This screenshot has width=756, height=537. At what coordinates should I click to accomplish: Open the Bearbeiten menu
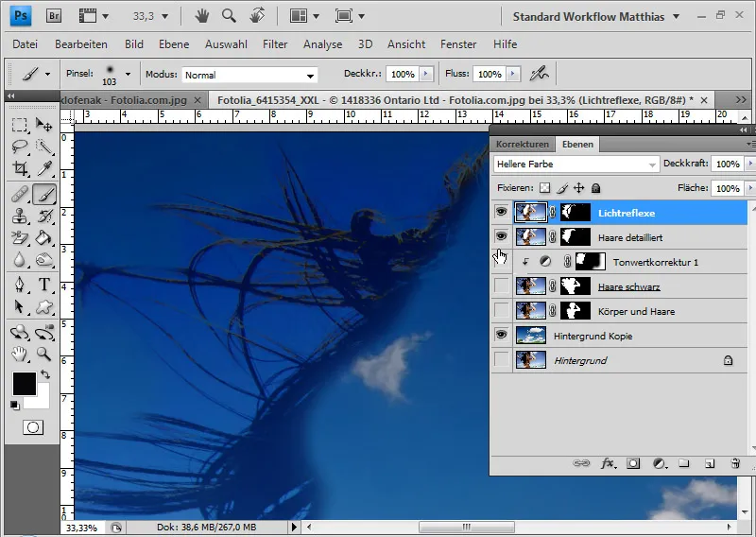[x=81, y=44]
